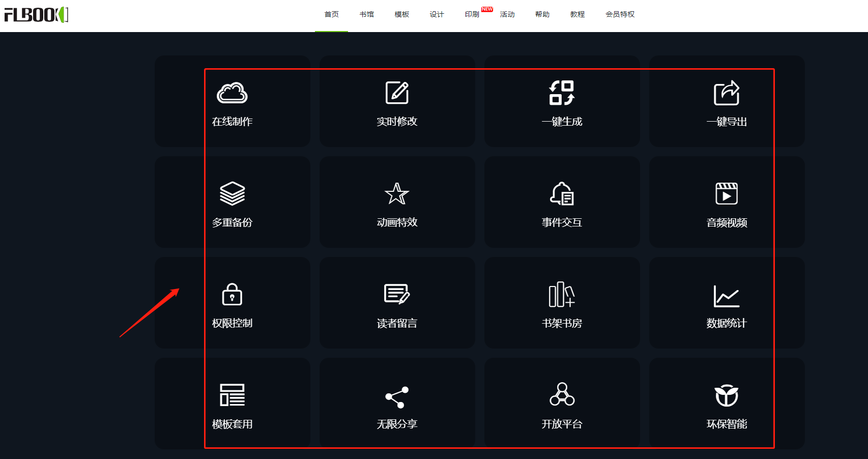Select the 设计 menu item
The height and width of the screenshot is (459, 868).
(x=437, y=14)
